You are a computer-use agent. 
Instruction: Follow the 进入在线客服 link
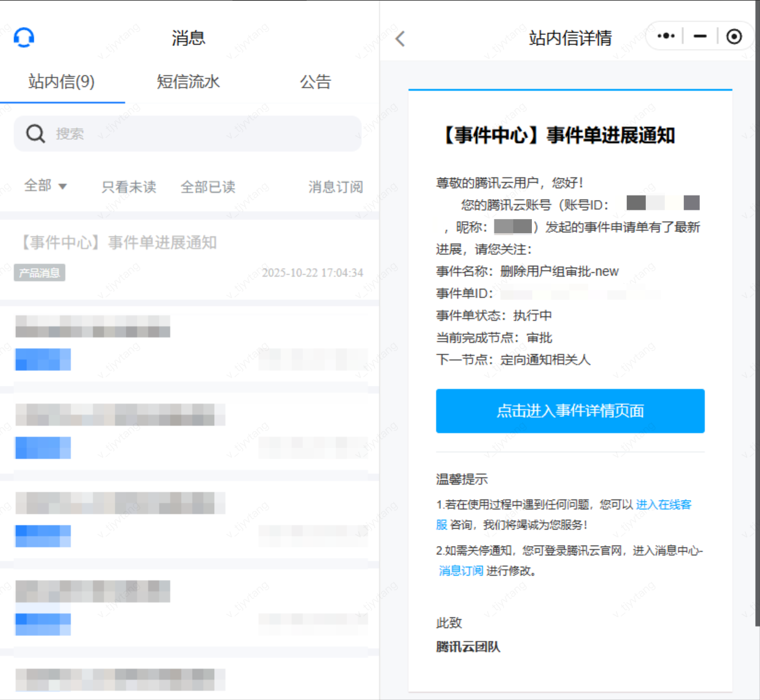[663, 504]
